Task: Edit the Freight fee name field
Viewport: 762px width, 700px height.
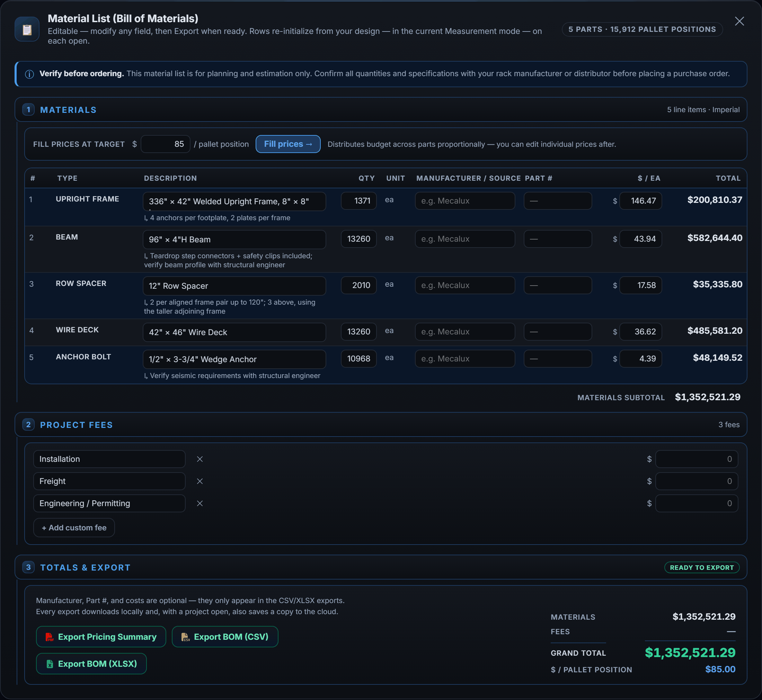Action: (109, 481)
